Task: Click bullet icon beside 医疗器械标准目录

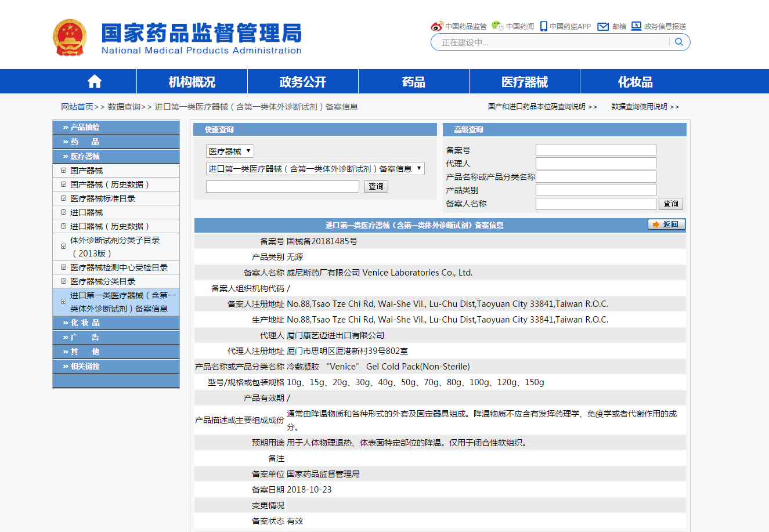Action: (x=63, y=198)
